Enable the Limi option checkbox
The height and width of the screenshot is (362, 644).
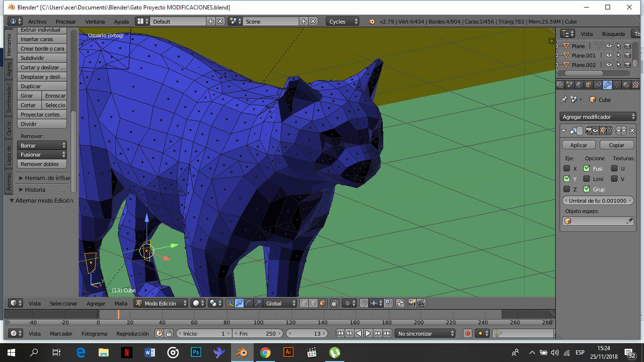(x=586, y=179)
